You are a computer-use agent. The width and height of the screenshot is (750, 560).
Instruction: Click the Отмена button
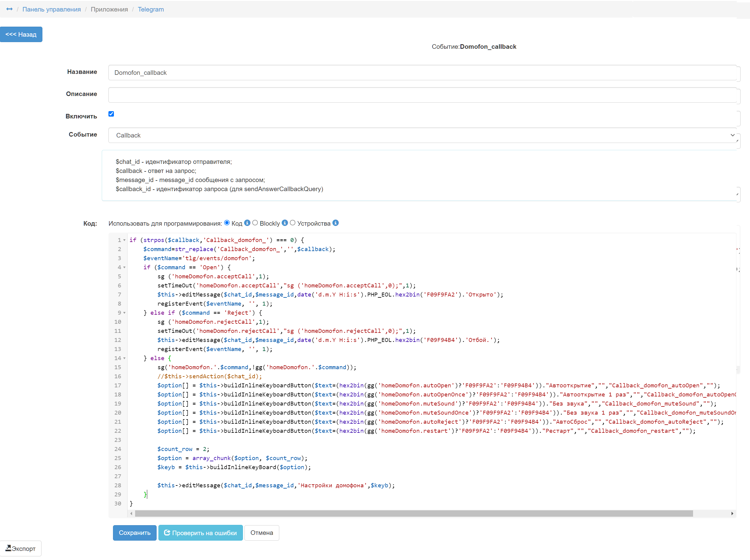coord(262,532)
